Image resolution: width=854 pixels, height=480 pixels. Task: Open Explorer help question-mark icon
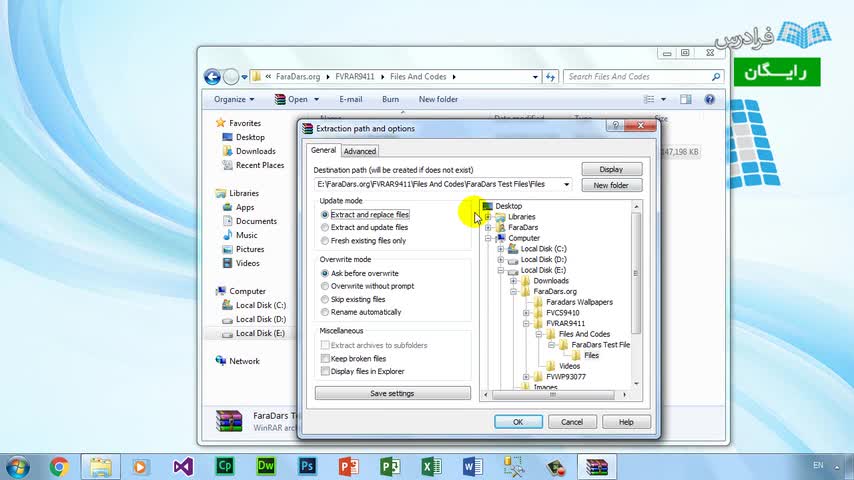coord(709,99)
